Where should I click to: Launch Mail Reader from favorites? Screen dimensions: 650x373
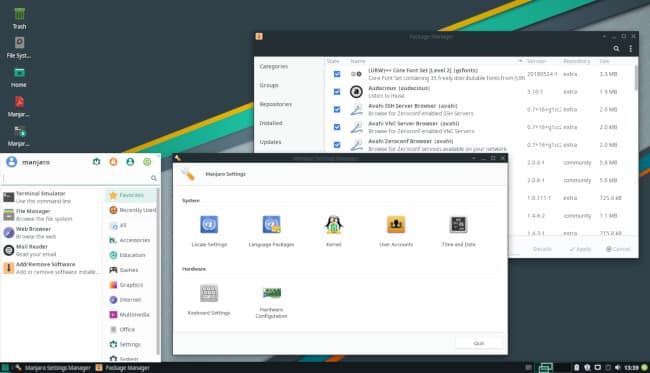52,250
